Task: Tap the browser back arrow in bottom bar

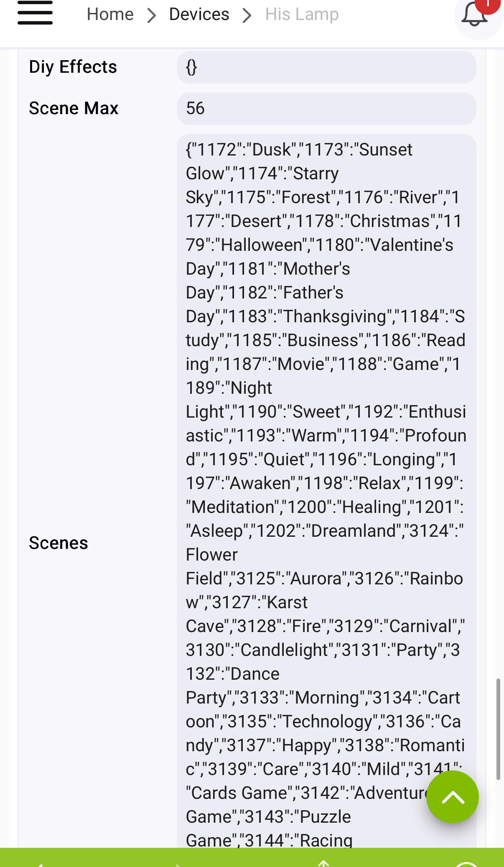Action: coord(40,864)
